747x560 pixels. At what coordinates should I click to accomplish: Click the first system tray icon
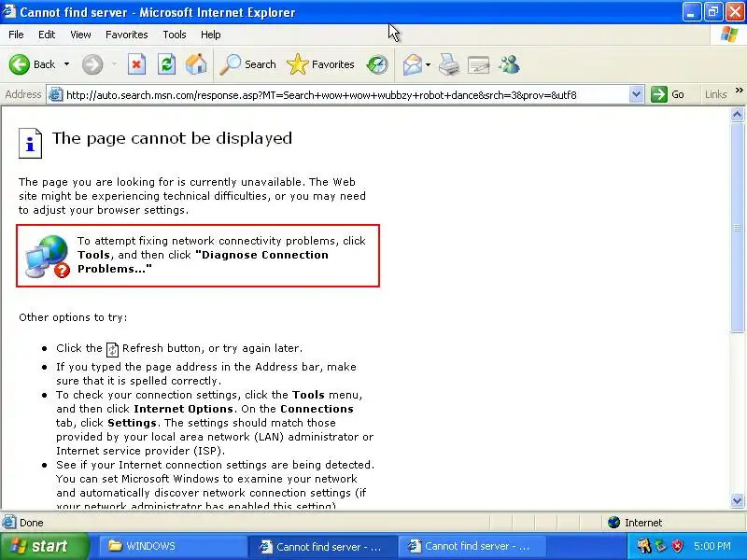coord(644,546)
